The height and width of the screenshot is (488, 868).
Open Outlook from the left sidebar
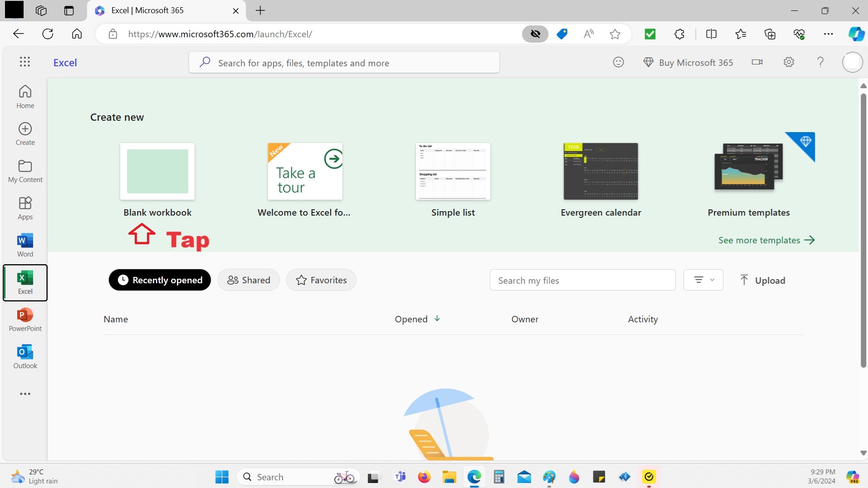point(25,357)
